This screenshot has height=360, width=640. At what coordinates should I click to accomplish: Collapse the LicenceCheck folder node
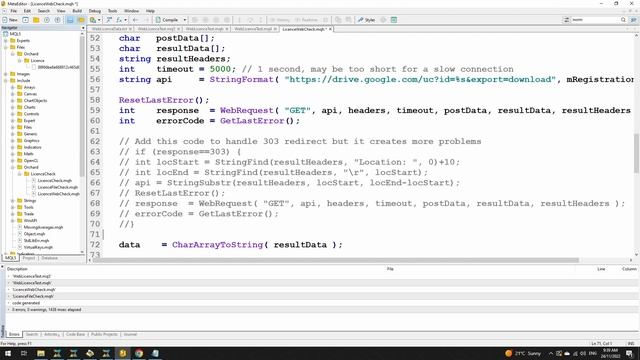pyautogui.click(x=20, y=174)
